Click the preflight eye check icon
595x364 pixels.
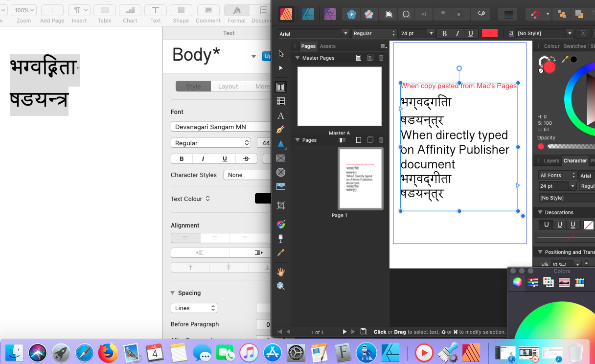pos(481,14)
